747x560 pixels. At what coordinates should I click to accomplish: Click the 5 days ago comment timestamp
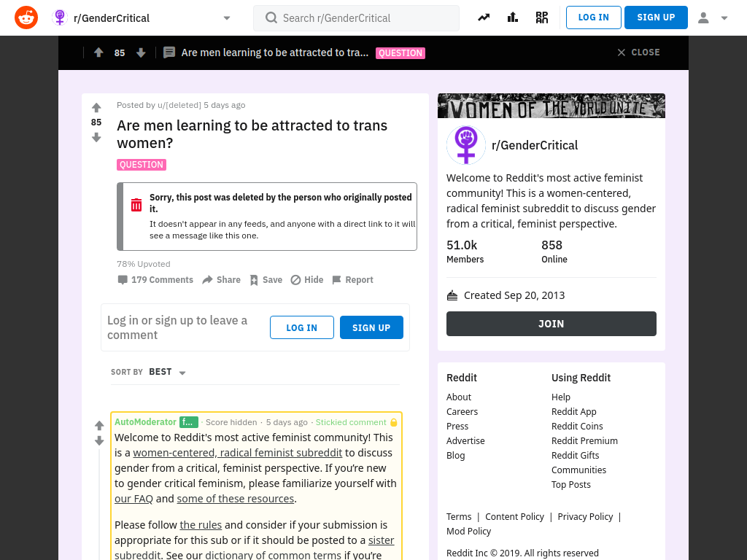(287, 422)
